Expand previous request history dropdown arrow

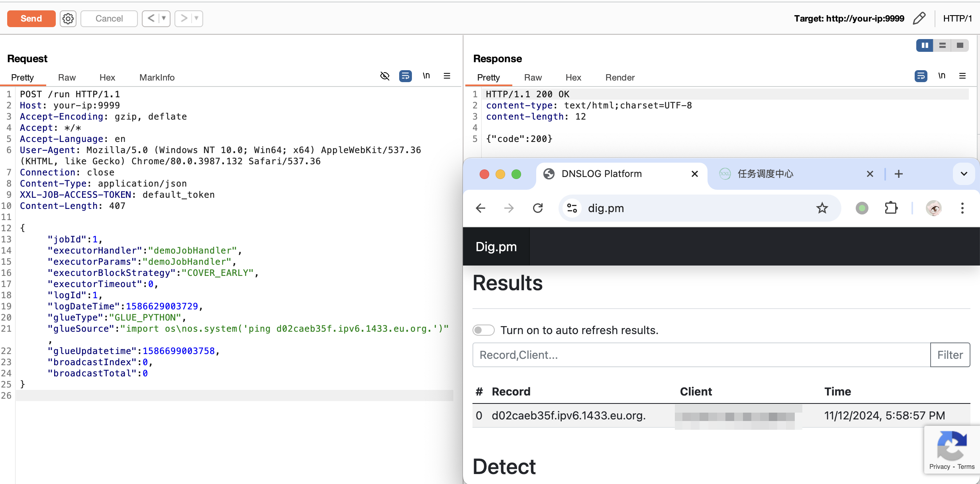click(163, 18)
